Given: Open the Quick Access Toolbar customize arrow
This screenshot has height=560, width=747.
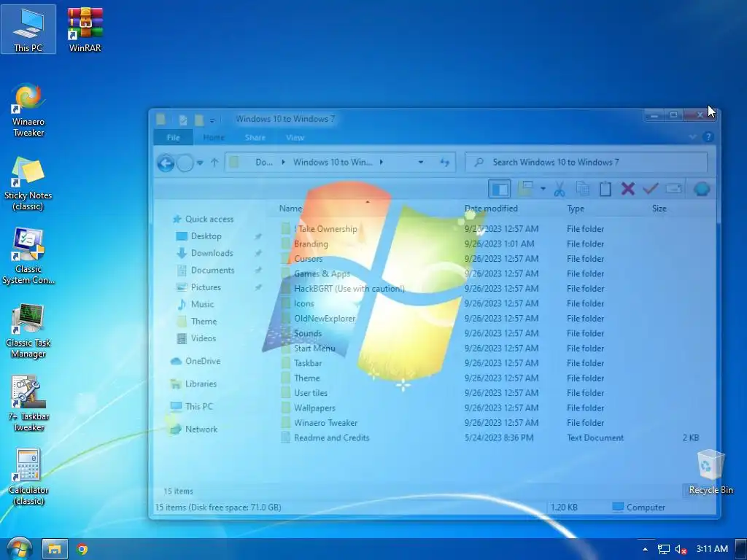Looking at the screenshot, I should click(212, 120).
